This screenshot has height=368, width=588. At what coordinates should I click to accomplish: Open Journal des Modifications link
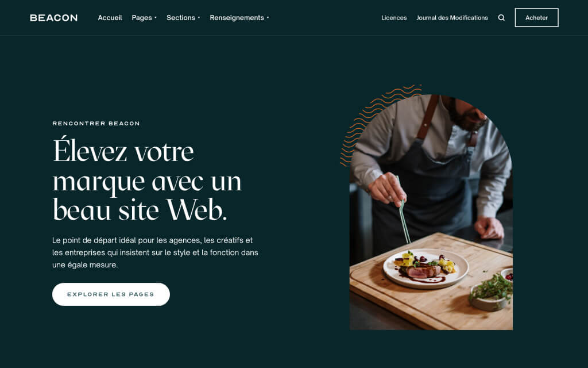click(x=452, y=18)
